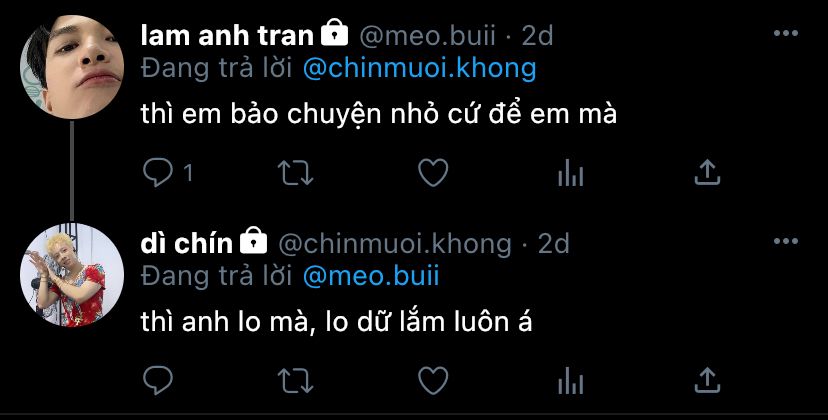This screenshot has width=828, height=420.
Task: Click the display name lam anh tran
Action: (x=227, y=35)
